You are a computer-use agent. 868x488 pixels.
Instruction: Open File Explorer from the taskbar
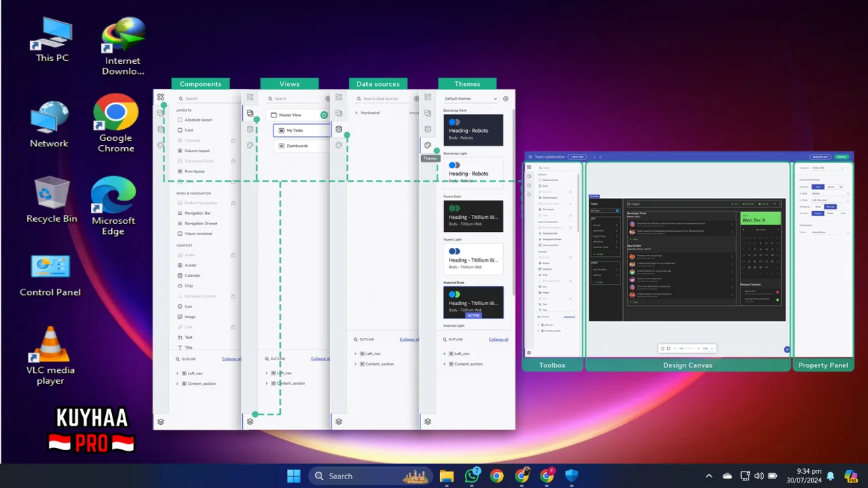(446, 476)
